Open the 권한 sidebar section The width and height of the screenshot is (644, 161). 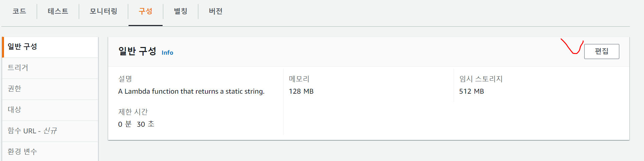tap(14, 89)
